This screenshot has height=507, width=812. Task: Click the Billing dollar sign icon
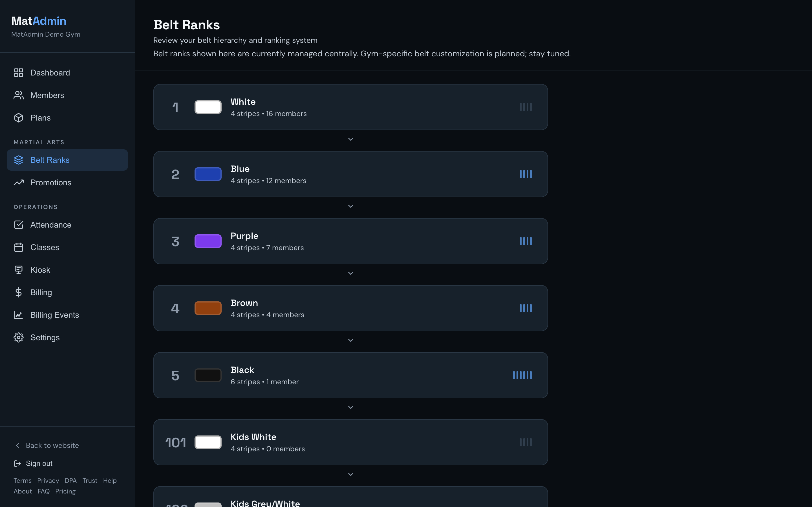click(x=18, y=292)
